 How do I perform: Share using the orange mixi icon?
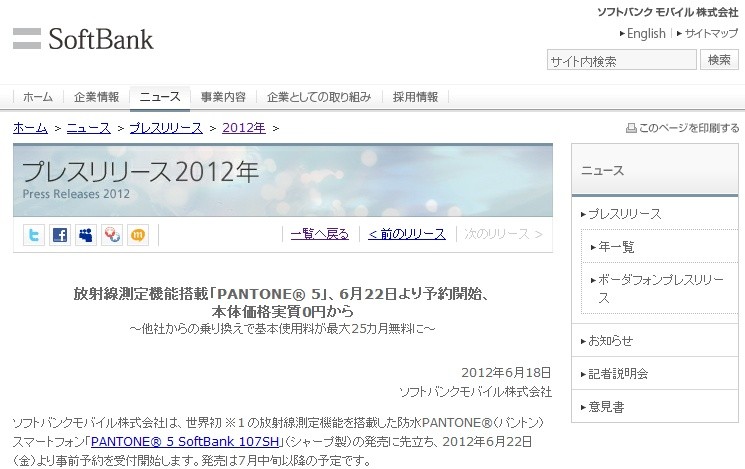tap(138, 235)
